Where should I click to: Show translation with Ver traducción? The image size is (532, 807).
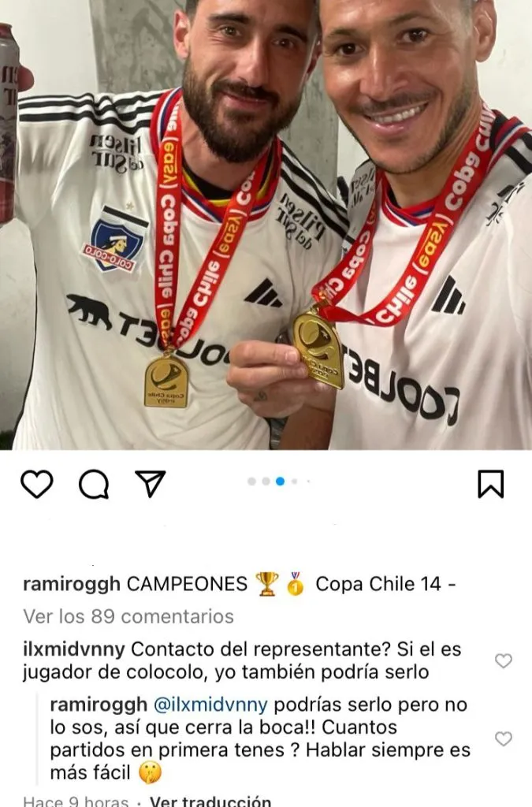210,801
